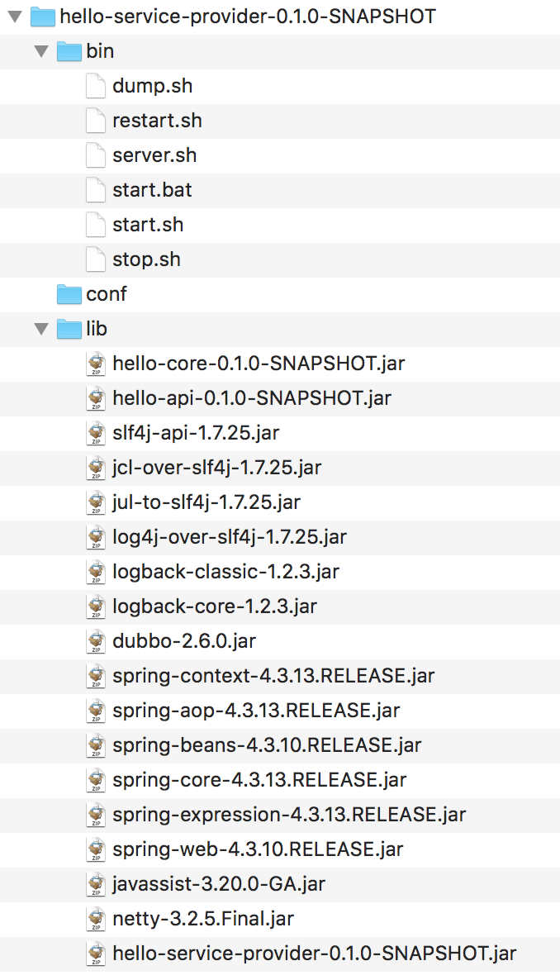The image size is (560, 975).
Task: Click the dubbo-2.6.0.jar archive icon
Action: [x=96, y=641]
